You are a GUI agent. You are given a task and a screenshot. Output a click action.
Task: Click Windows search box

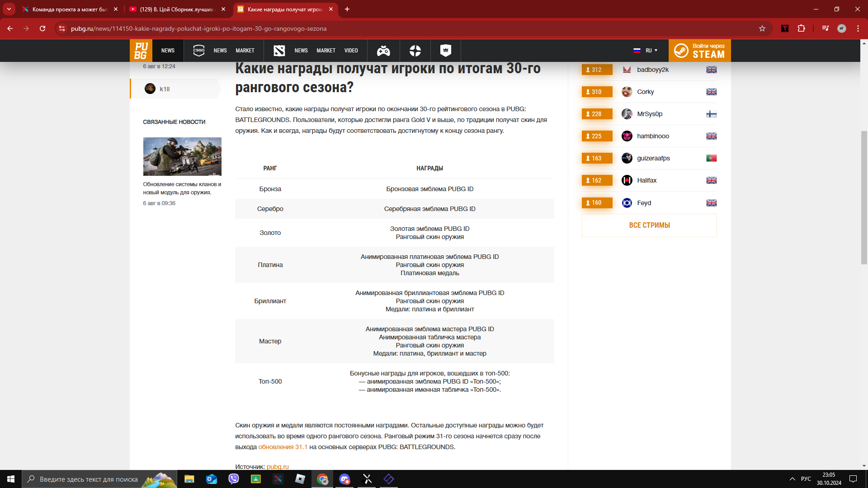click(x=99, y=479)
